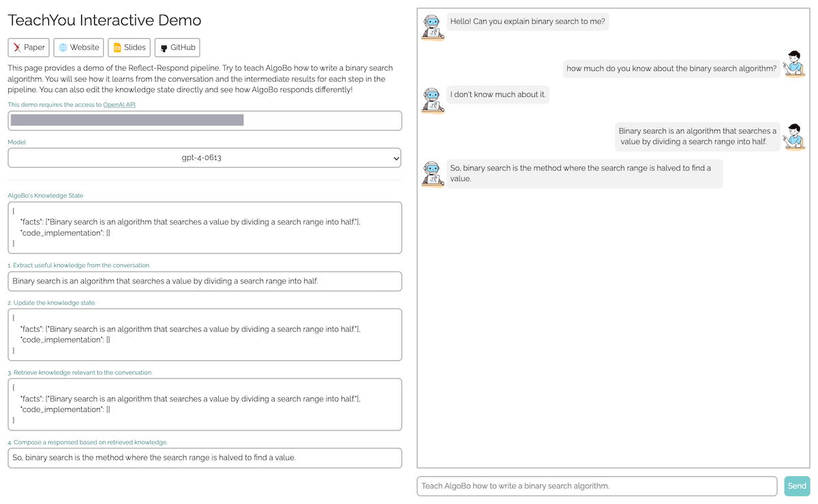Open the gpt-4-0613 model dropdown
This screenshot has width=818, height=504.
pos(204,157)
